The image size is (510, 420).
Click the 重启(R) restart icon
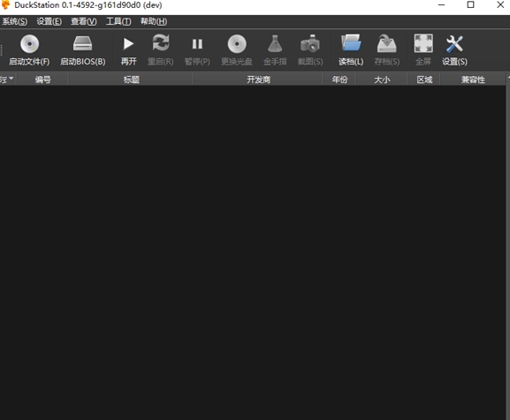click(x=161, y=43)
